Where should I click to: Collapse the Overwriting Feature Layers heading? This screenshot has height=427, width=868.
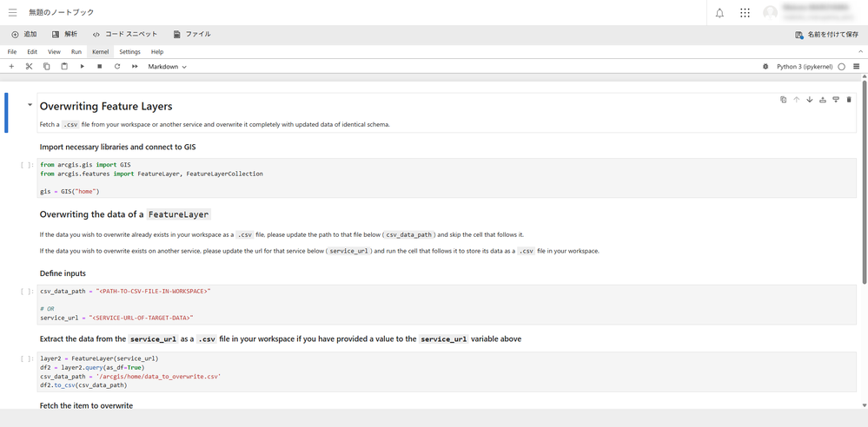pos(30,104)
